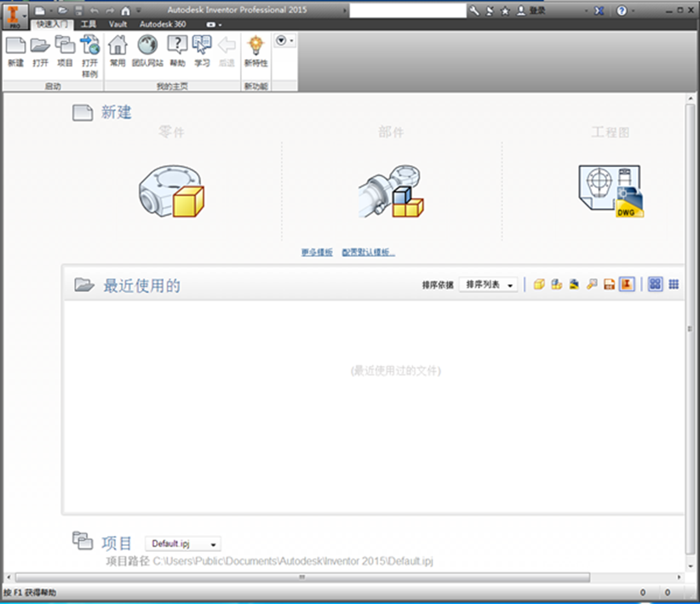Create a new 部件 assembly via thumbnail
Viewport: 700px width, 604px height.
tap(391, 191)
